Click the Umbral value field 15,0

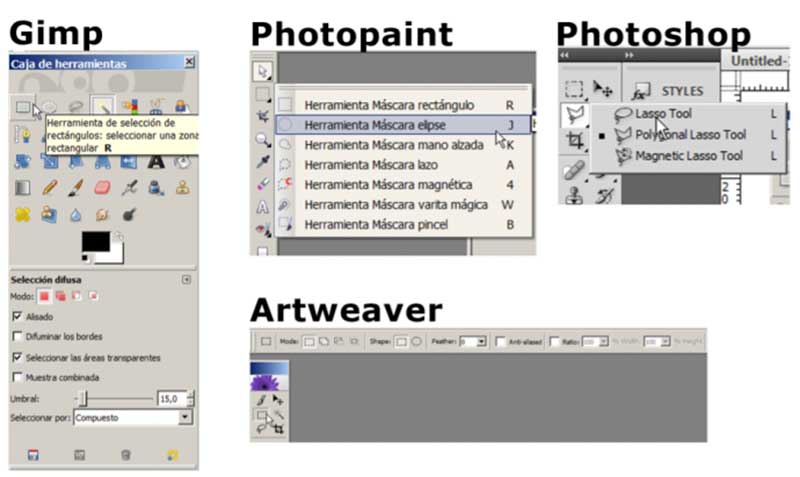(172, 398)
